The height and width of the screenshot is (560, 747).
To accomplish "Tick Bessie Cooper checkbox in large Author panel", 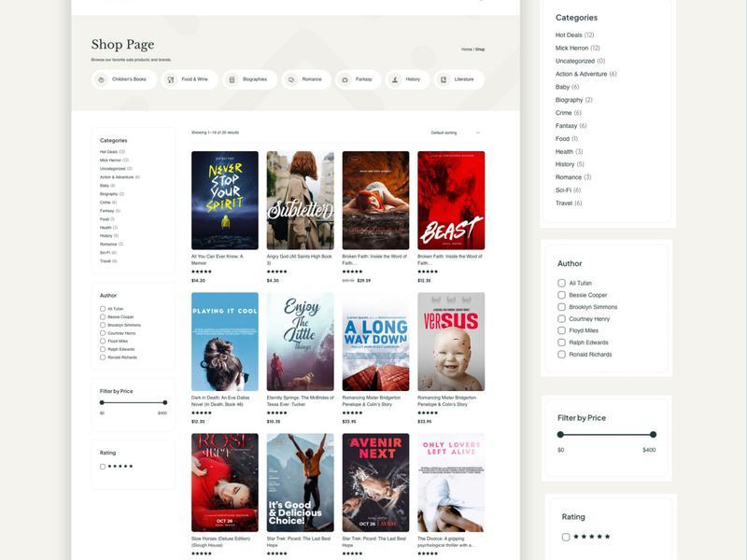I will click(x=562, y=295).
